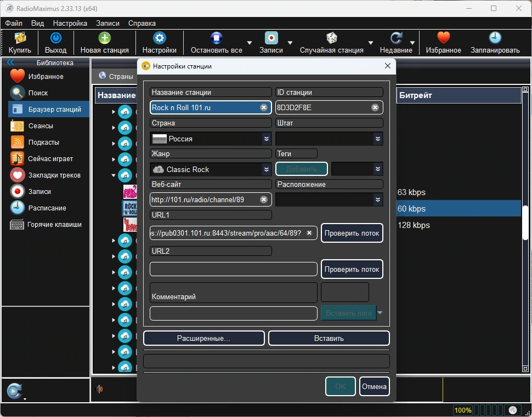
Task: Clear the URL1 field
Action: pyautogui.click(x=309, y=233)
